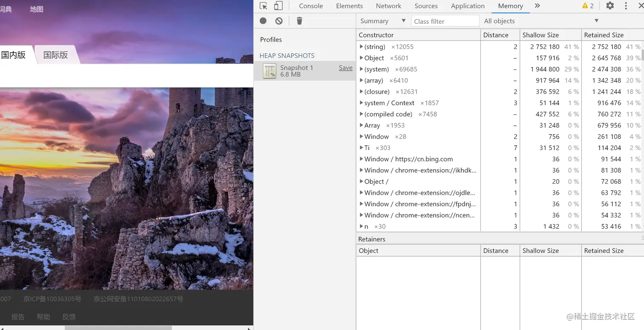Screen dimensions: 644x330
Task: Click the 反馈 footer link
Action: point(69,317)
